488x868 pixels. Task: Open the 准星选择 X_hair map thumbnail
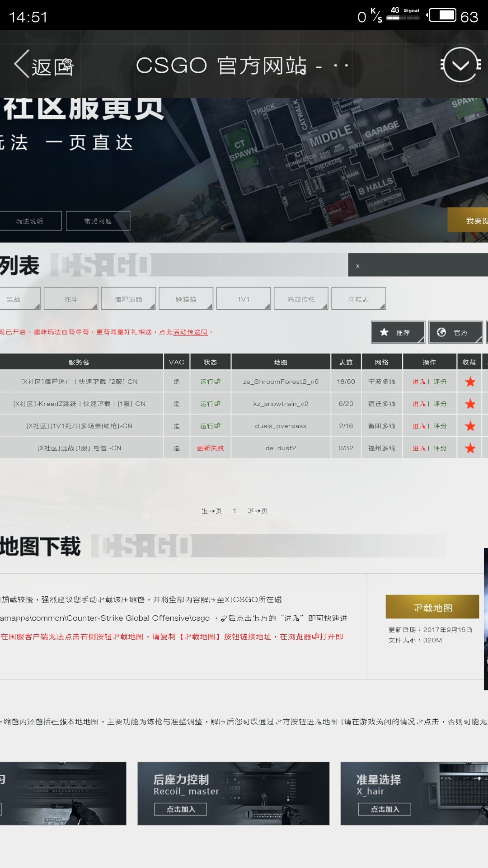pyautogui.click(x=414, y=793)
